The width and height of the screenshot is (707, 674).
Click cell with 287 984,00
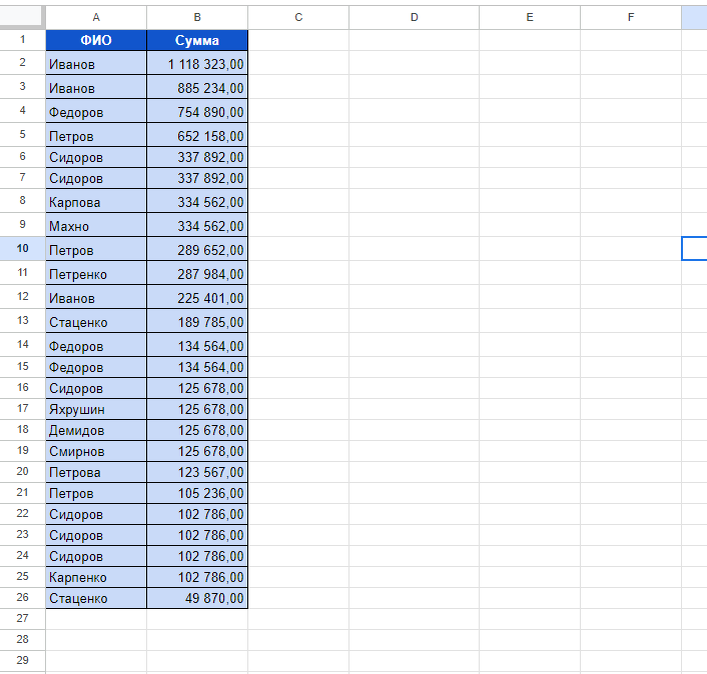tap(197, 273)
